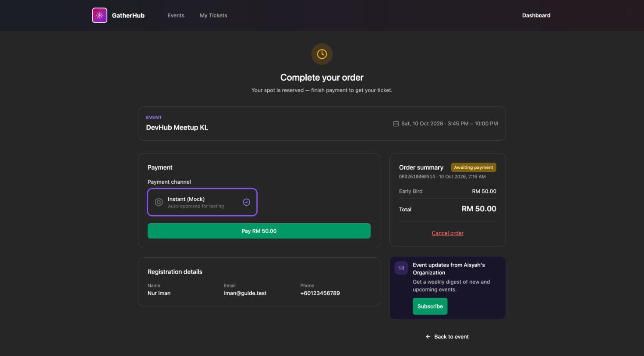
Task: Click the phone number +60123456789
Action: (x=320, y=293)
